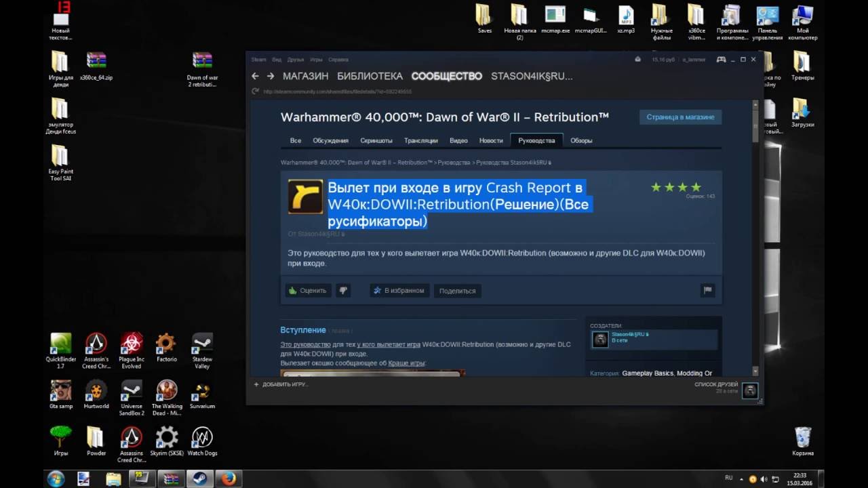The image size is (868, 488).
Task: Switch to Видео tab
Action: coord(458,140)
